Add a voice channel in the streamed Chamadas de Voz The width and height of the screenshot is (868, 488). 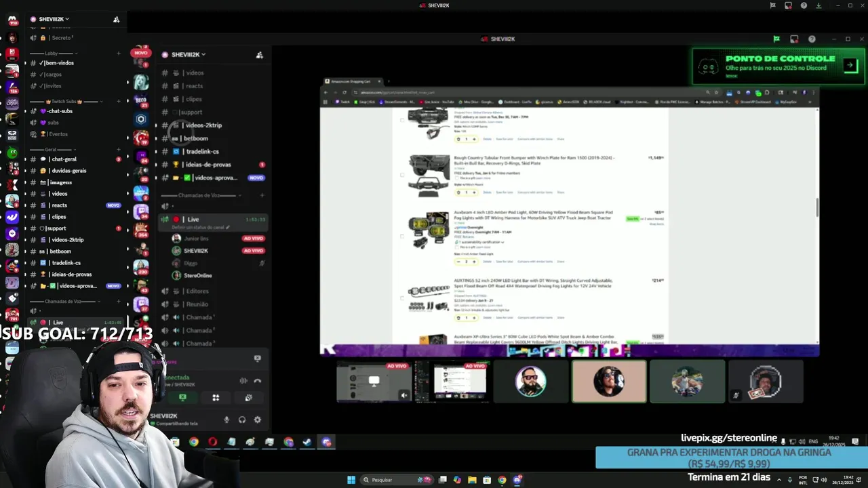(262, 195)
